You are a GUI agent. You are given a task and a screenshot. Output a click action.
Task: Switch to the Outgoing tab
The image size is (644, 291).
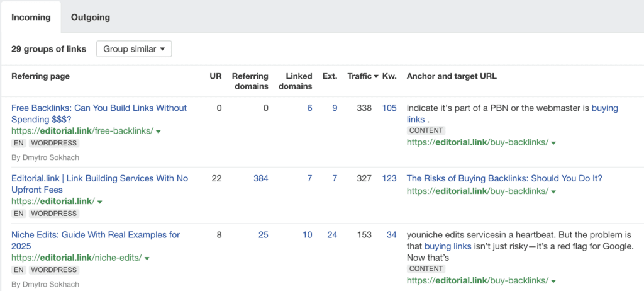(x=91, y=17)
